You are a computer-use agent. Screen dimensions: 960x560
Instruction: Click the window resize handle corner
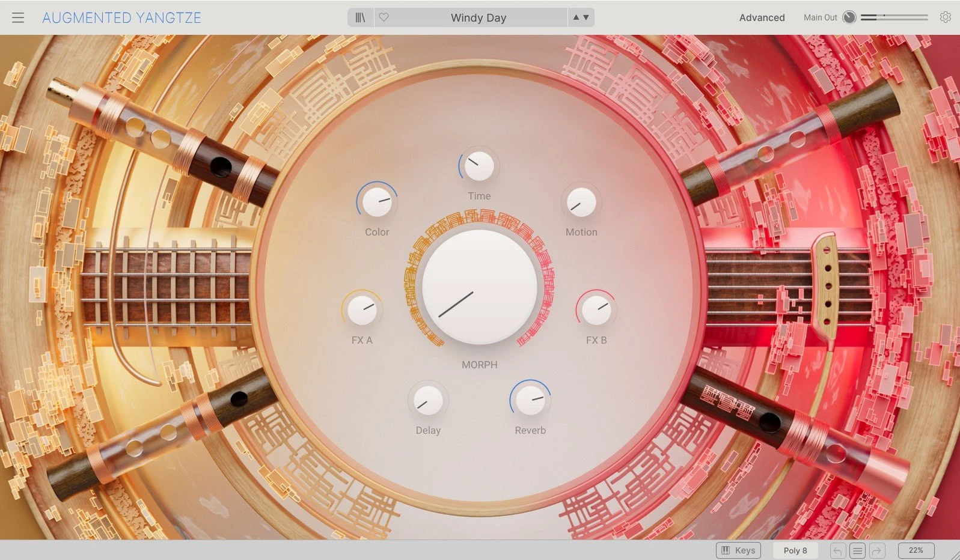point(955,555)
